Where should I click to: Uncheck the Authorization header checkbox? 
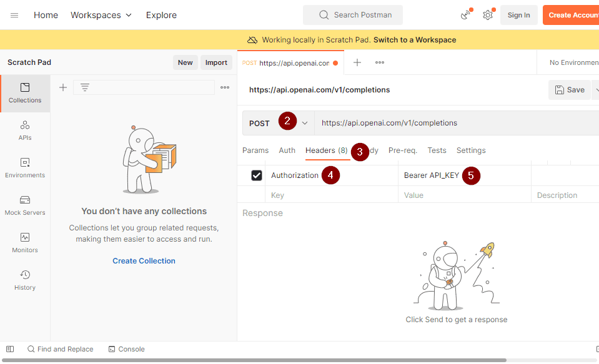point(257,175)
